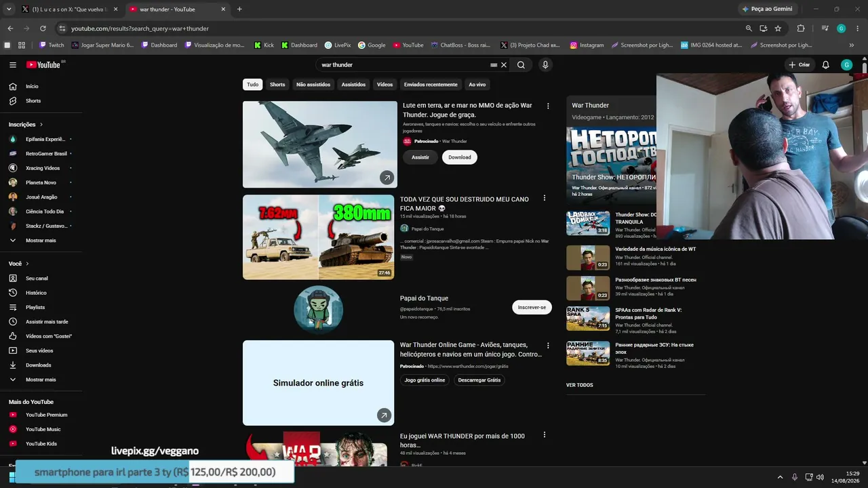Expand Mostrar mais under Inscrições
The width and height of the screenshot is (868, 488).
point(41,241)
